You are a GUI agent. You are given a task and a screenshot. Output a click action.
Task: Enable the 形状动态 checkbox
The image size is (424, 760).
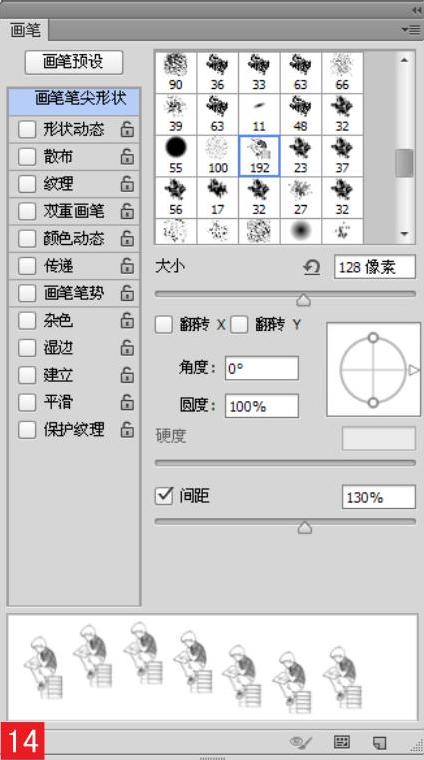27,129
